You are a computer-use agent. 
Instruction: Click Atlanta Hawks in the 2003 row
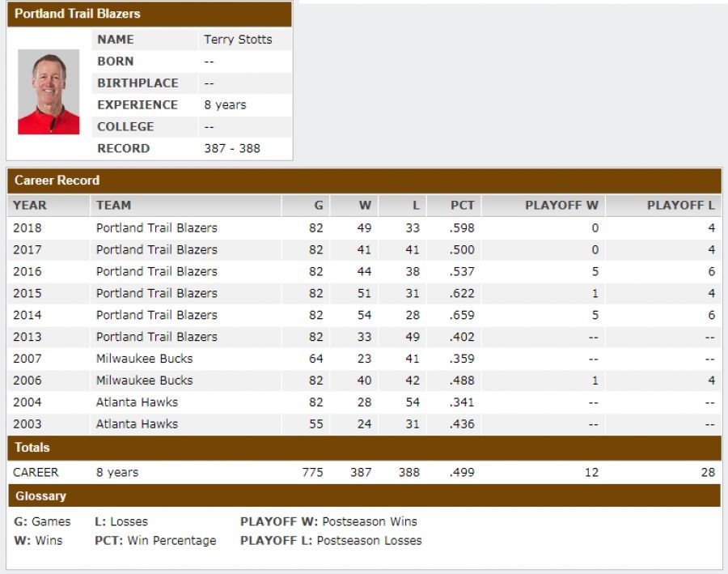tap(137, 424)
